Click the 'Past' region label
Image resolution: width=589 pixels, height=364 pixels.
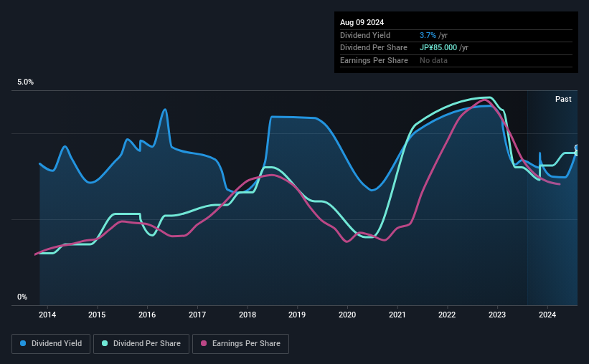click(x=563, y=99)
